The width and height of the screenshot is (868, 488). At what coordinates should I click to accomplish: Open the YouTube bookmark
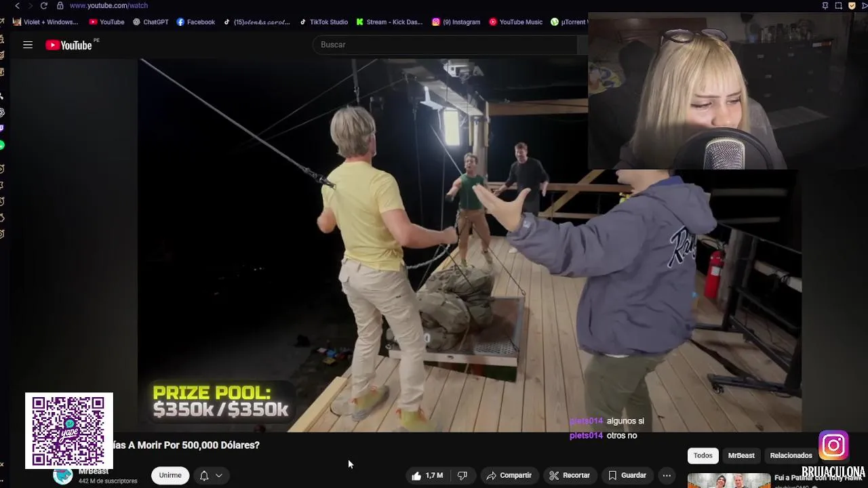tap(106, 22)
